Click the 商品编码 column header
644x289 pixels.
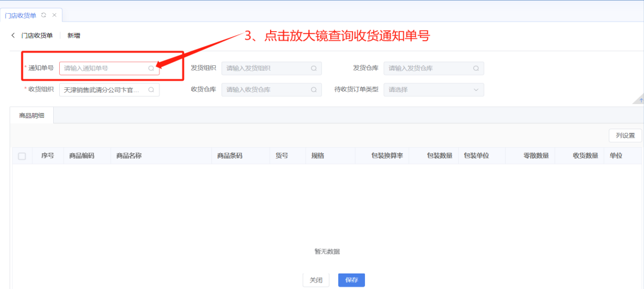coord(82,156)
